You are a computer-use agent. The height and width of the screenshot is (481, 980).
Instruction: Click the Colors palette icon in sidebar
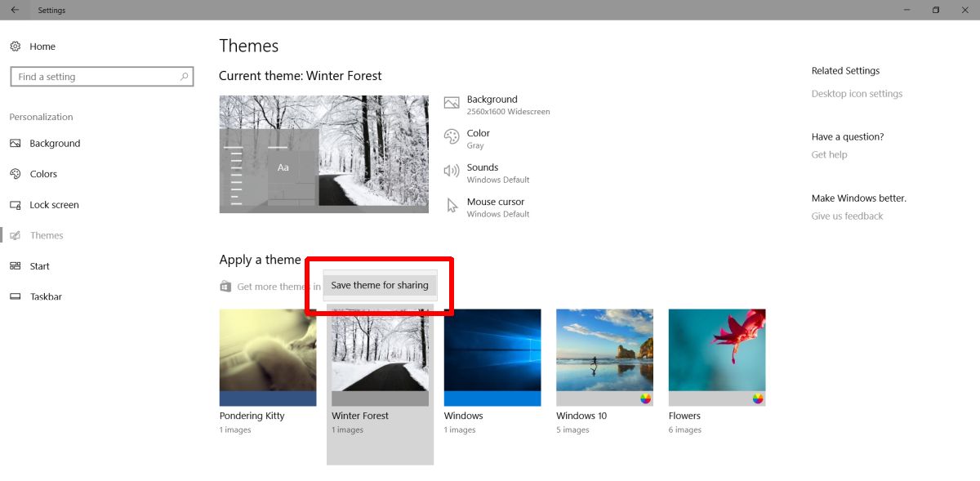coord(15,174)
